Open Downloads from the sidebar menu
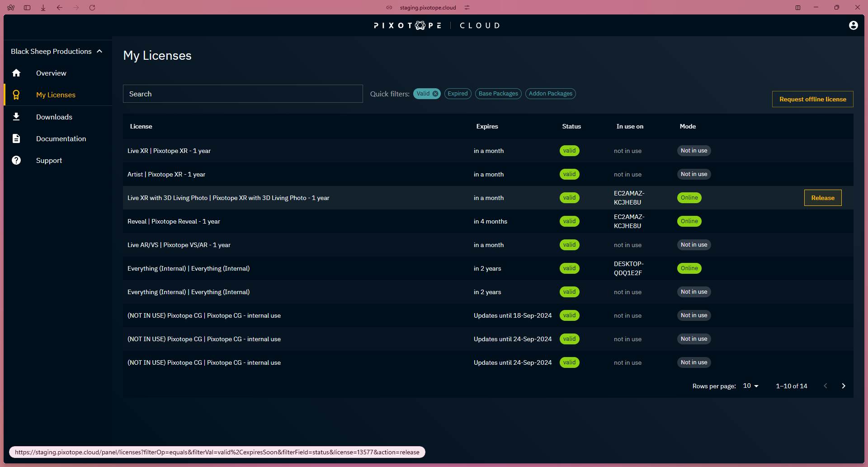 pyautogui.click(x=54, y=117)
